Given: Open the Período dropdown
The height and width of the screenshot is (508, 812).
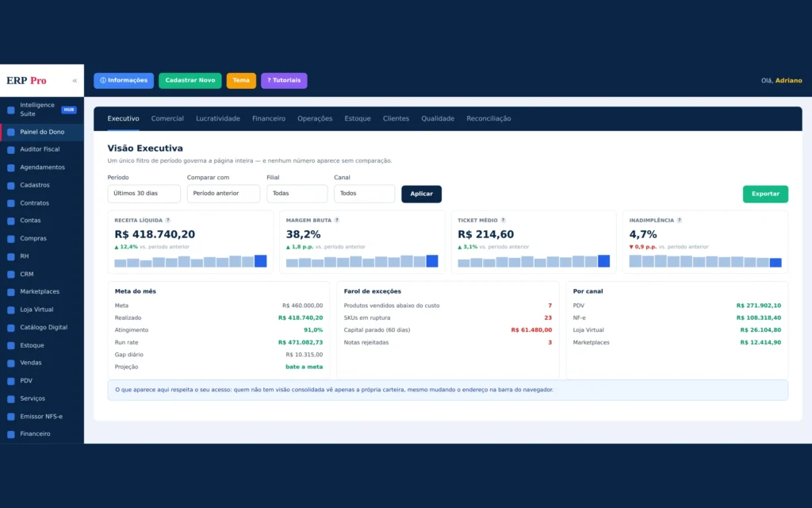Looking at the screenshot, I should click(144, 194).
